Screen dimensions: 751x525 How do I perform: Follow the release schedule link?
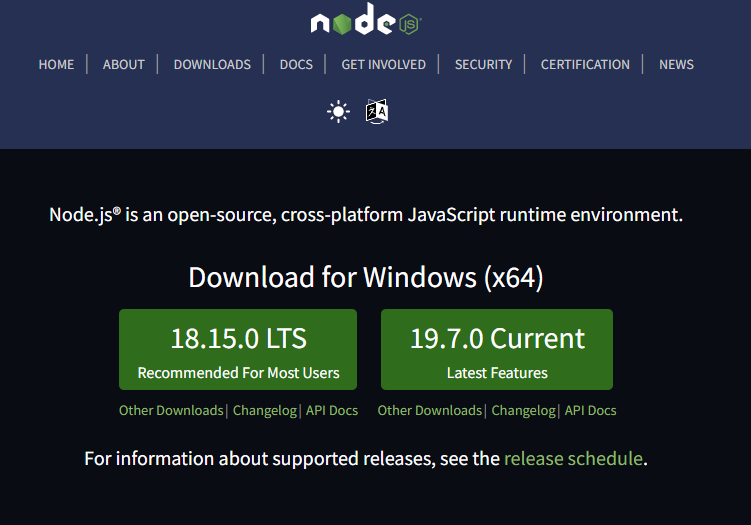[x=573, y=459]
